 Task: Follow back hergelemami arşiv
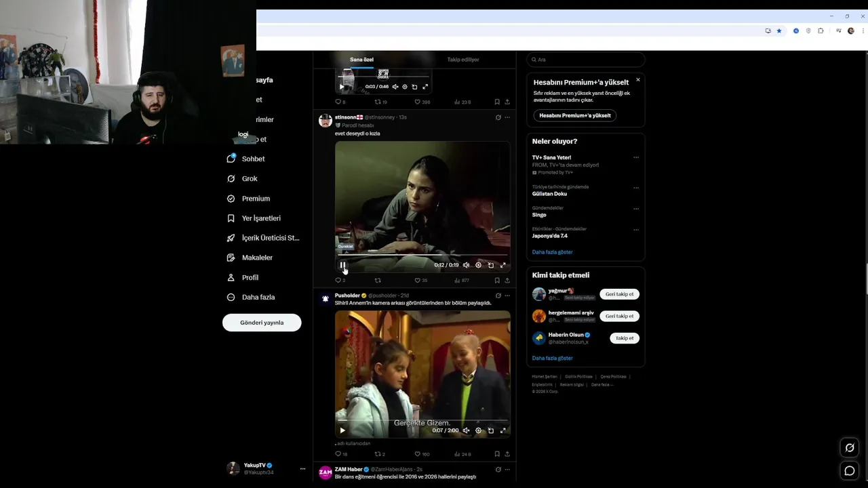[619, 316]
